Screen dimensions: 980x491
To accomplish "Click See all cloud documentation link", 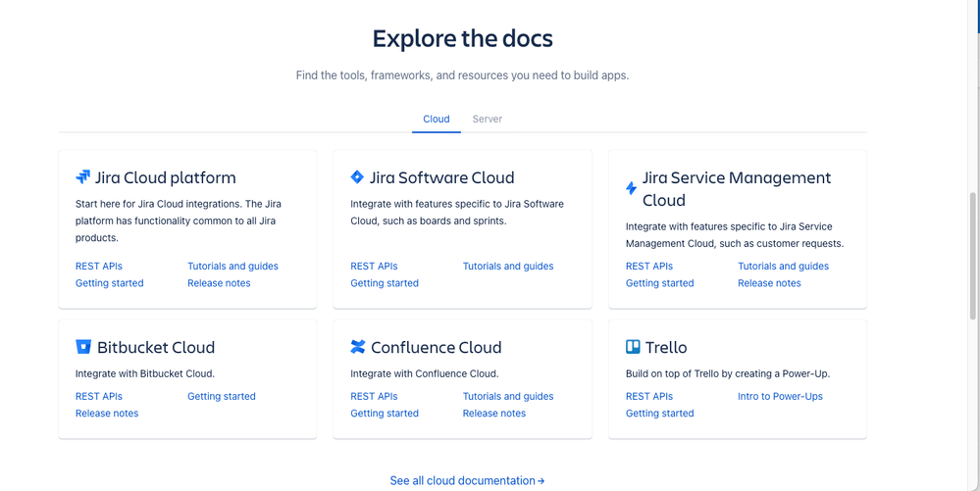I will click(x=467, y=480).
